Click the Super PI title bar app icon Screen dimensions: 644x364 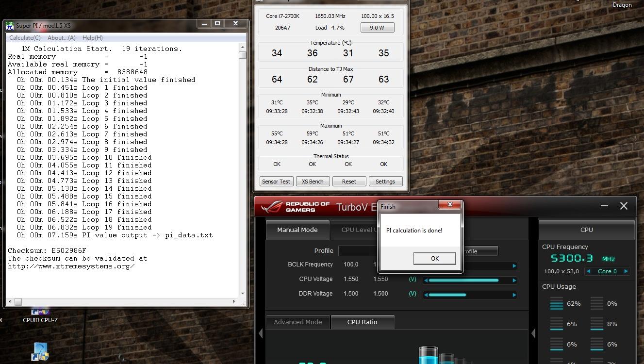tap(10, 26)
